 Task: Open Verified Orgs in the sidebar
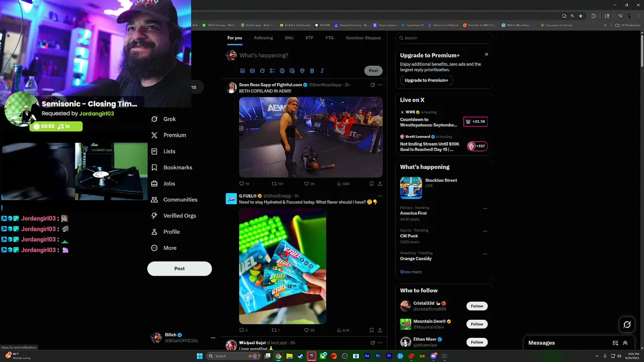coord(174,216)
